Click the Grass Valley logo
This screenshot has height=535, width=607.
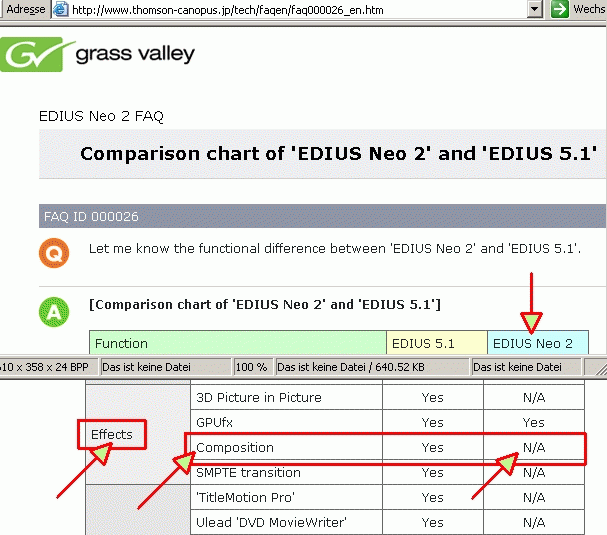97,54
